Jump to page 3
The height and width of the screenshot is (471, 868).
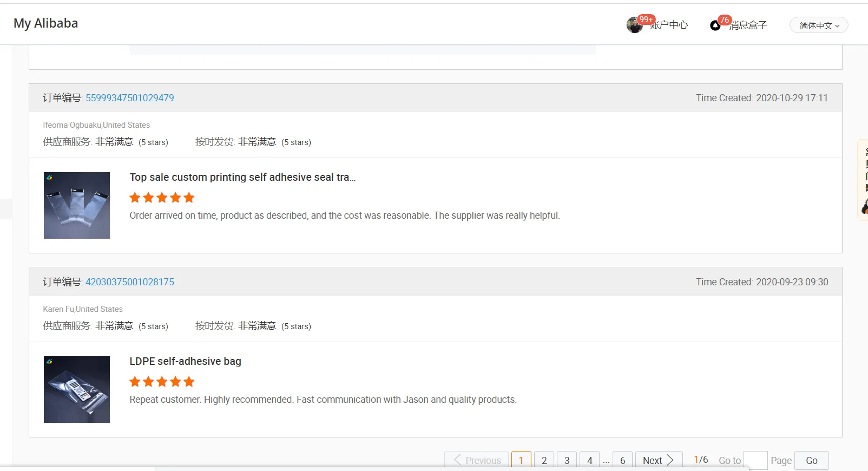tap(567, 460)
